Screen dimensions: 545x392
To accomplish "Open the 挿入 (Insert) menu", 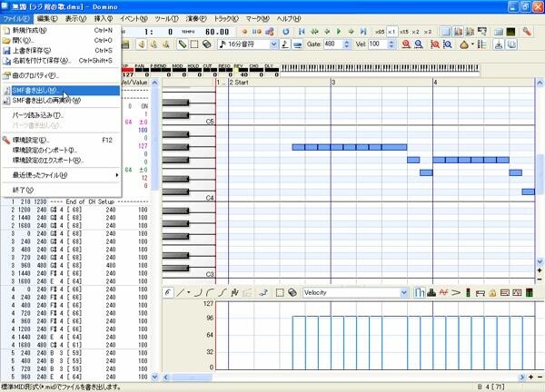I will [104, 18].
